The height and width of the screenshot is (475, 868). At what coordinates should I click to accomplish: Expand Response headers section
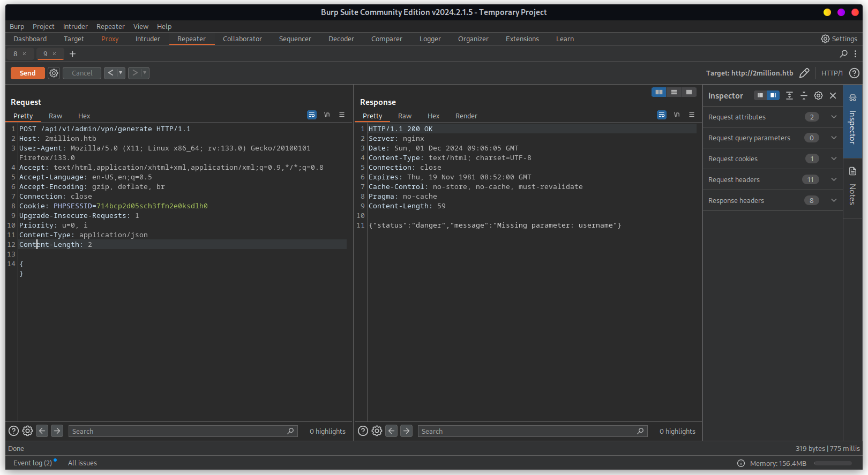[x=773, y=200]
